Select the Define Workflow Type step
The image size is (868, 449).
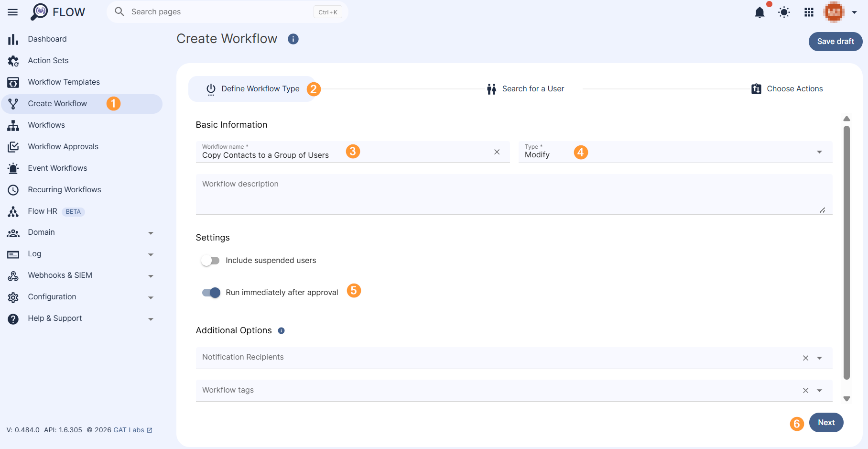(x=252, y=89)
